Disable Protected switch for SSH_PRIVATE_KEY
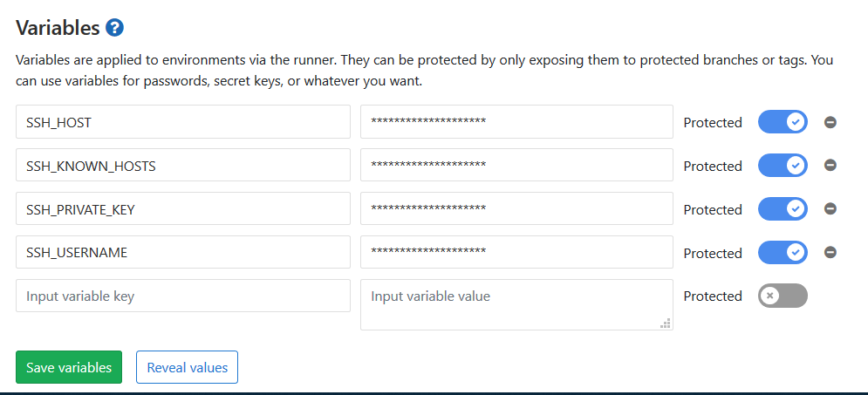The height and width of the screenshot is (395, 868). pyautogui.click(x=783, y=208)
